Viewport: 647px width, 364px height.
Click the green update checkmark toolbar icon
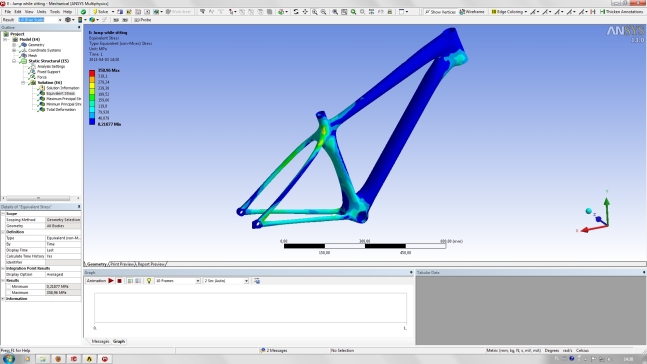pyautogui.click(x=83, y=12)
